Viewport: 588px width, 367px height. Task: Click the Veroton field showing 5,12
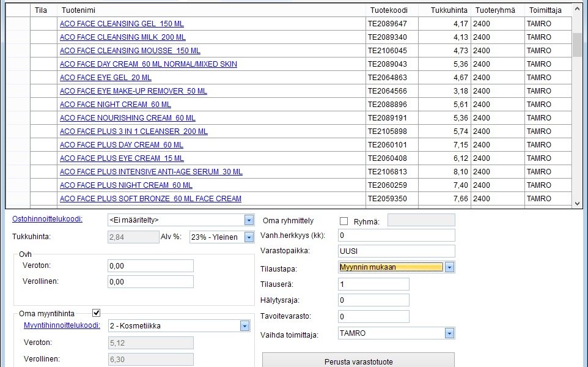point(151,343)
